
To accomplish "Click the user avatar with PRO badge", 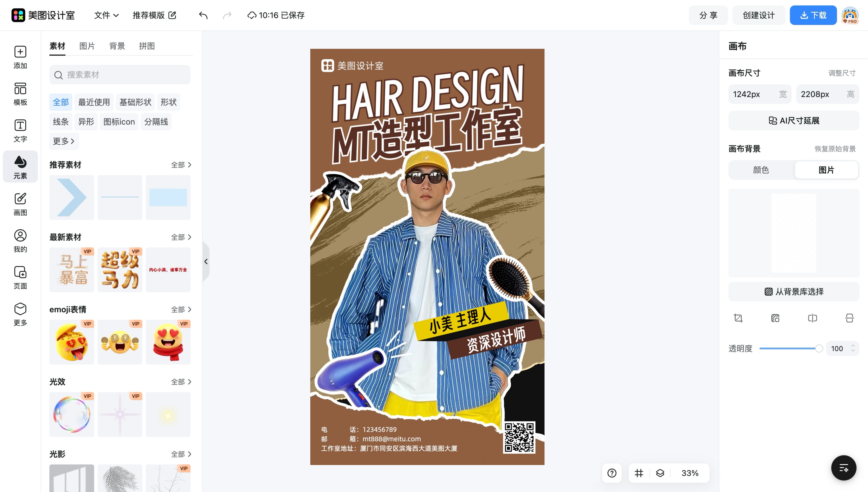I will click(850, 15).
